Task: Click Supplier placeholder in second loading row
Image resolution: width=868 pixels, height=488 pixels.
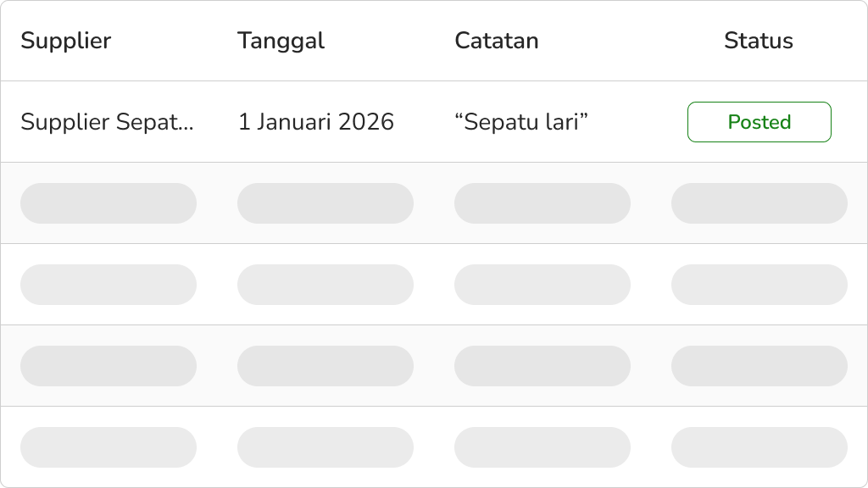Action: (108, 285)
